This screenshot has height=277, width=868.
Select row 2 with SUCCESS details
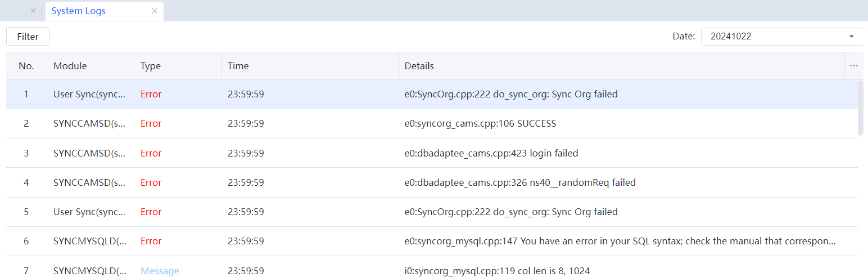(480, 124)
